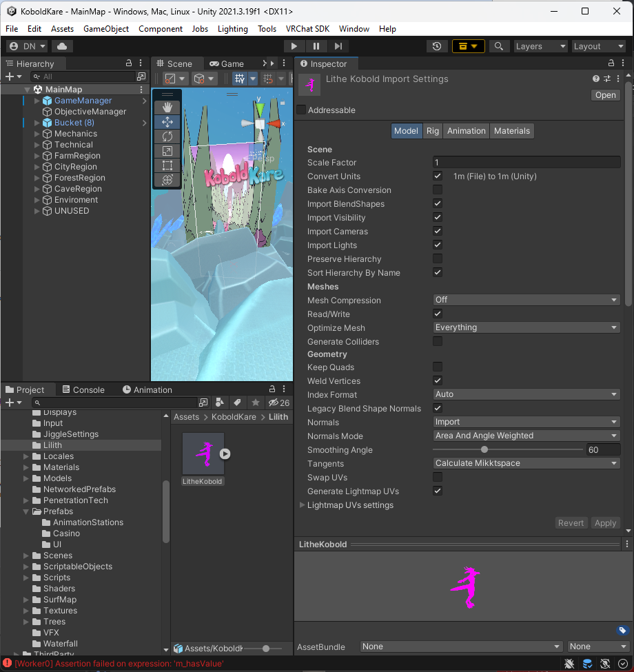Open the global search magnifier
The height and width of the screenshot is (672, 634).
[499, 46]
